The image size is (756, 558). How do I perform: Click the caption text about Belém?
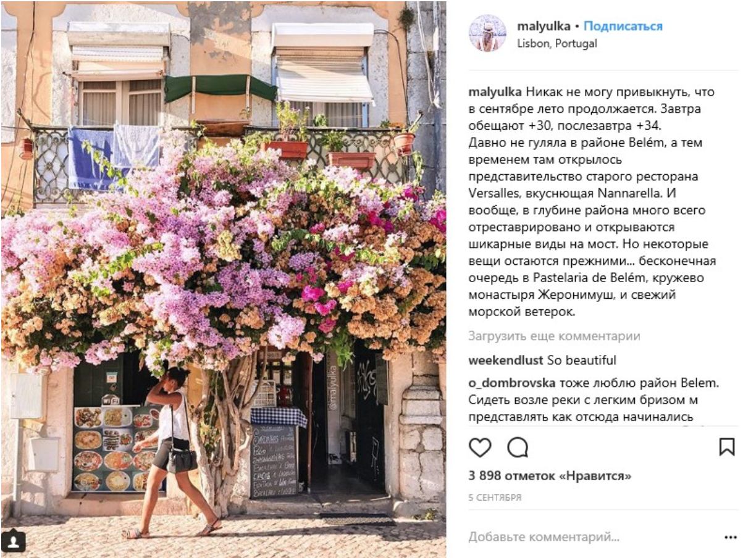pos(592,202)
